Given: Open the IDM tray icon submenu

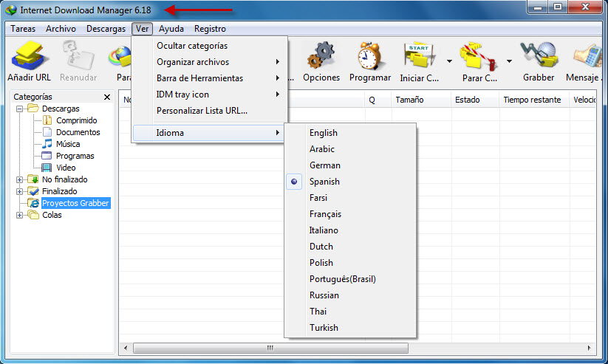Looking at the screenshot, I should pyautogui.click(x=210, y=95).
